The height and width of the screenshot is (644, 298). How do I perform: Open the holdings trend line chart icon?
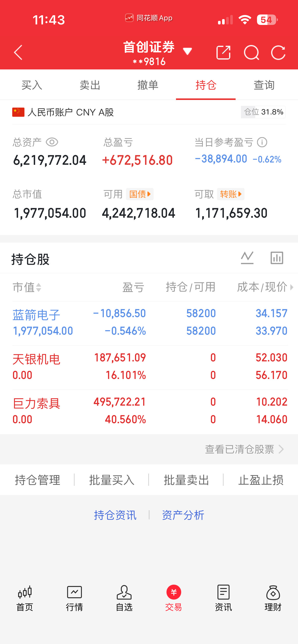[247, 258]
